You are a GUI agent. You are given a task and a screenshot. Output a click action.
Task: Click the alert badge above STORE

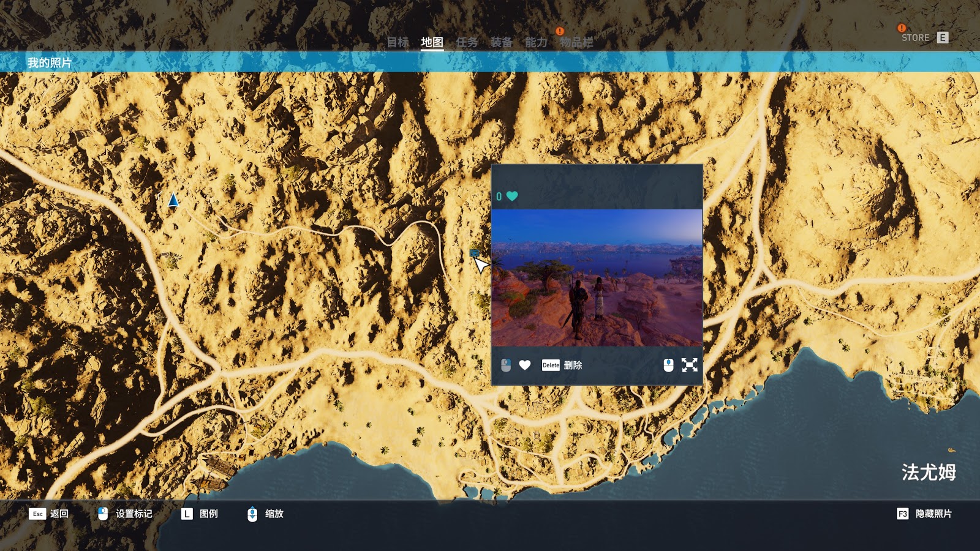(x=902, y=28)
